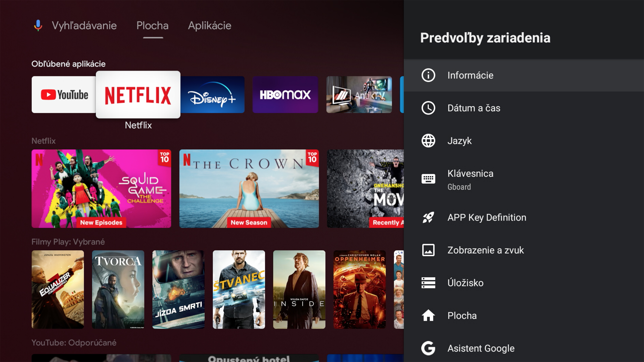Viewport: 644px width, 362px height.
Task: Select the globe icon for Jazyk
Action: 428,141
